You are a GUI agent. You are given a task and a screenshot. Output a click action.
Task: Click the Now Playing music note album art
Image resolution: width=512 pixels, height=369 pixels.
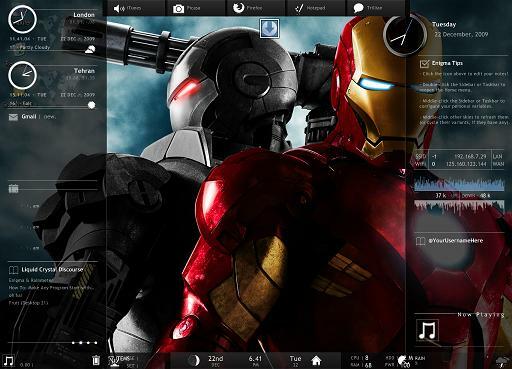(x=427, y=330)
